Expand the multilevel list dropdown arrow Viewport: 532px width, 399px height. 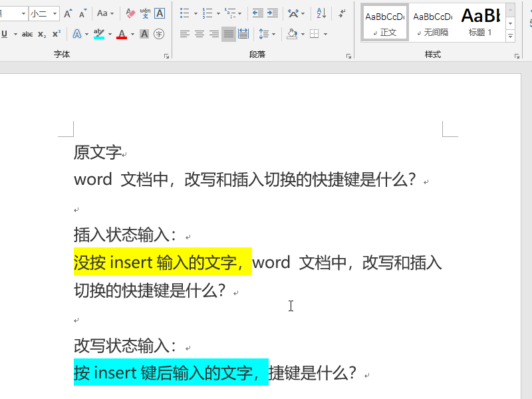239,13
